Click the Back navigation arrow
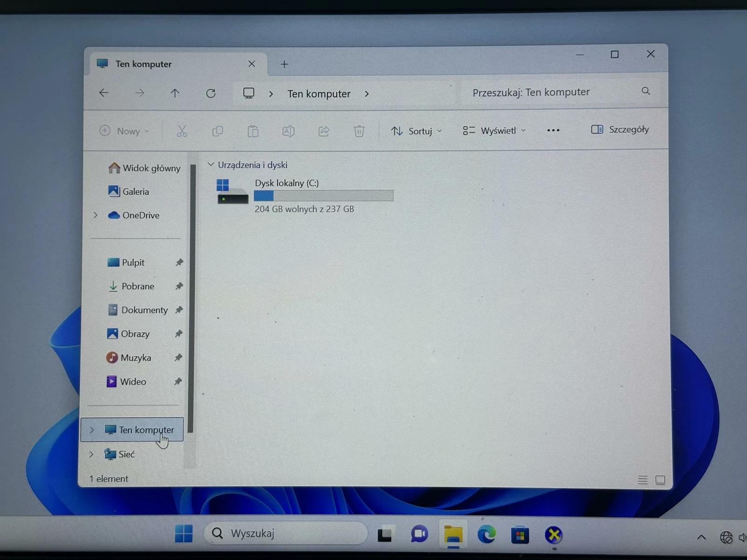This screenshot has width=747, height=560. (x=104, y=93)
